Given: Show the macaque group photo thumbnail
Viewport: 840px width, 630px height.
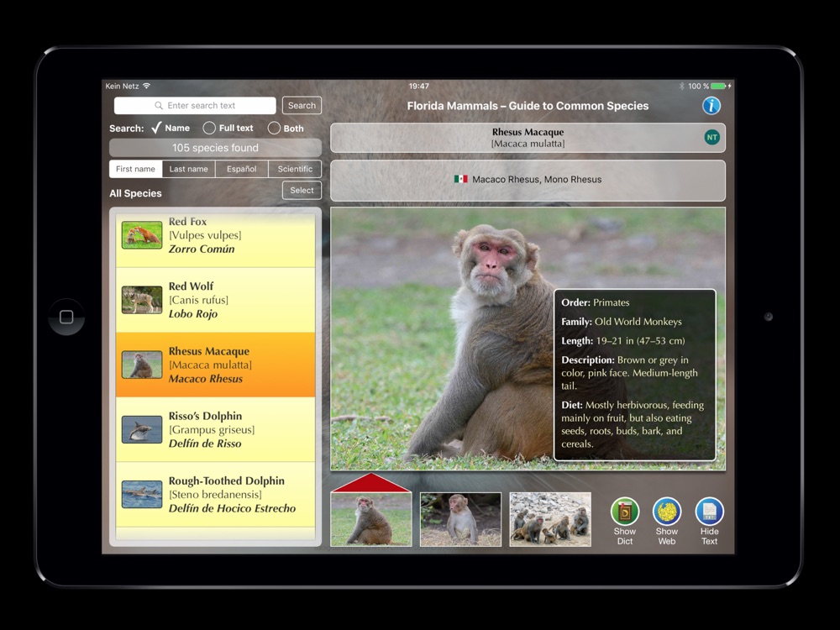Looking at the screenshot, I should 550,520.
